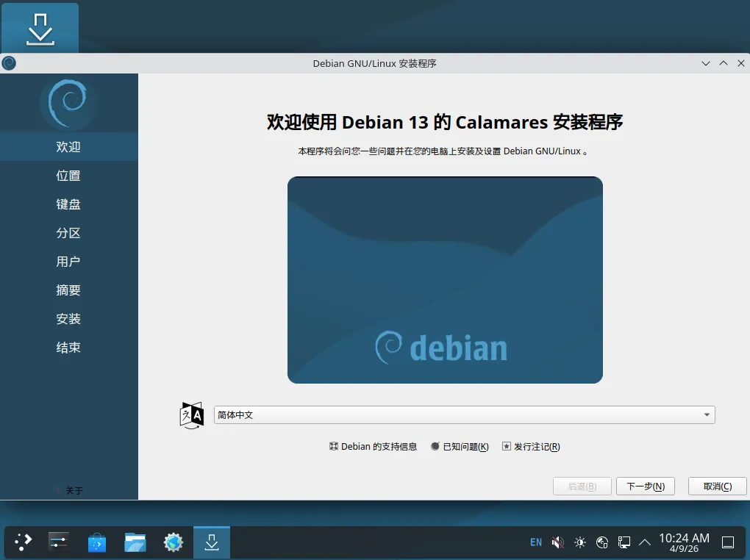Open the brightness tray icon

pyautogui.click(x=580, y=542)
